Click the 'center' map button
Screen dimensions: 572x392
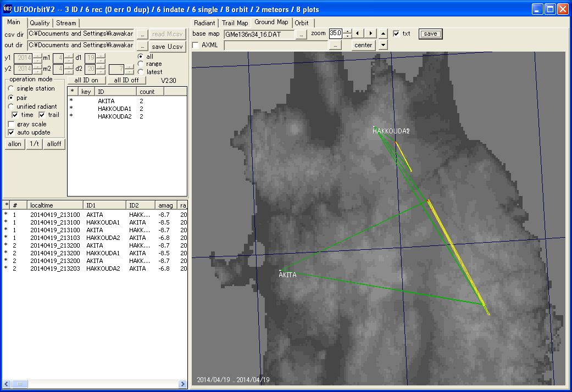tap(363, 45)
